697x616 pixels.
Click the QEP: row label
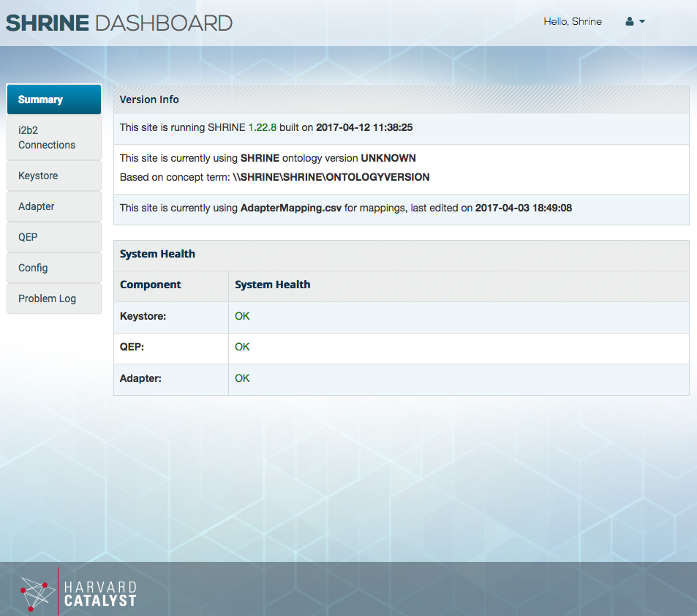[x=132, y=347]
